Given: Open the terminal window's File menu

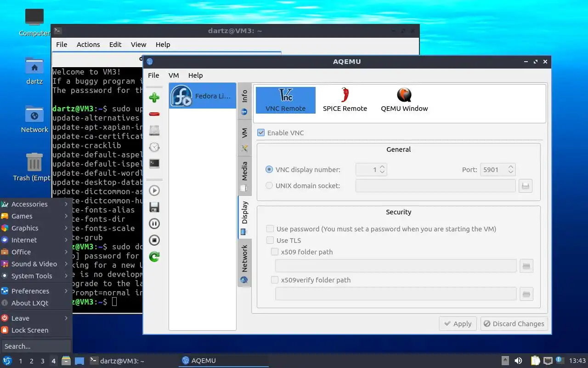Looking at the screenshot, I should (x=62, y=44).
